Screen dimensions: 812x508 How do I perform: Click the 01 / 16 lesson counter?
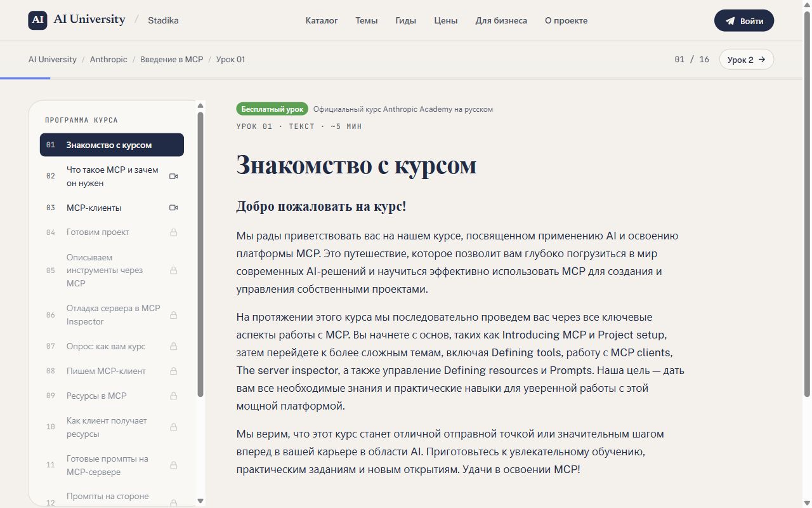(692, 59)
